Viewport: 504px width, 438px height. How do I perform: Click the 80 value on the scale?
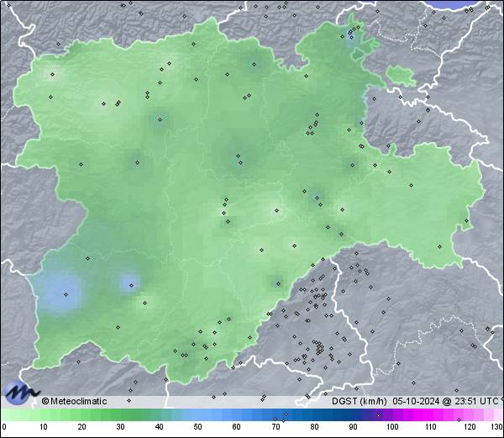[x=314, y=427]
